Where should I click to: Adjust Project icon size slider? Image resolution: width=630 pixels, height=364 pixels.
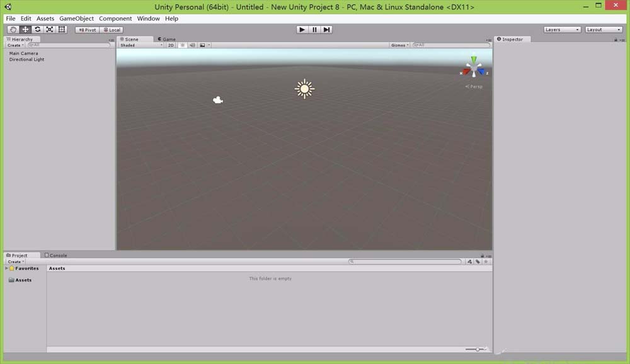(x=476, y=349)
